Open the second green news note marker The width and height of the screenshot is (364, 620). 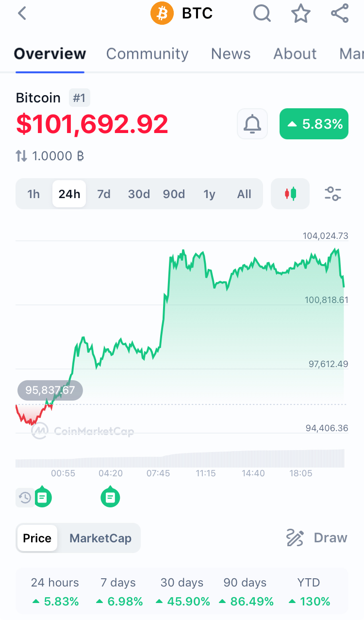111,496
